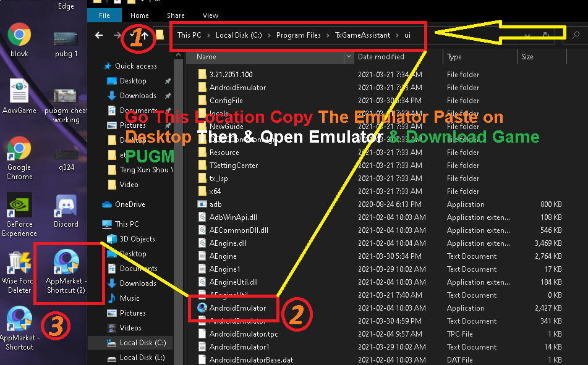Expand breadcrumb chevron after TxGameAssistant
Image resolution: width=588 pixels, height=365 pixels.
(x=397, y=35)
